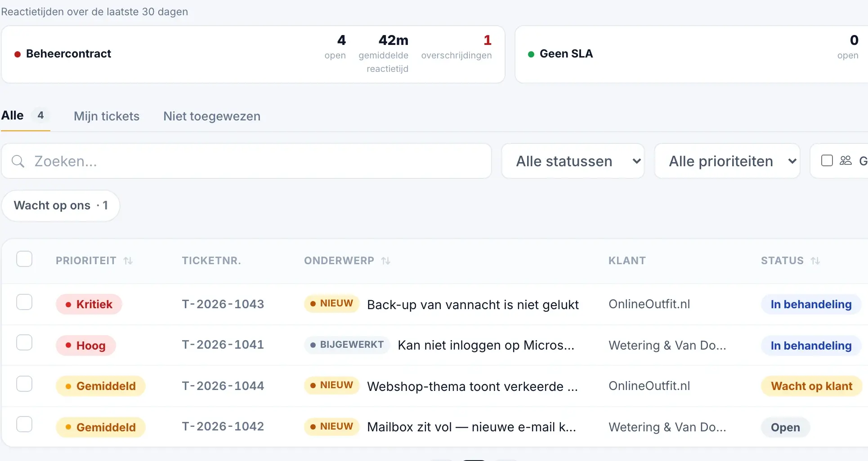Click the search magnifier icon
This screenshot has height=461, width=868.
pyautogui.click(x=18, y=161)
